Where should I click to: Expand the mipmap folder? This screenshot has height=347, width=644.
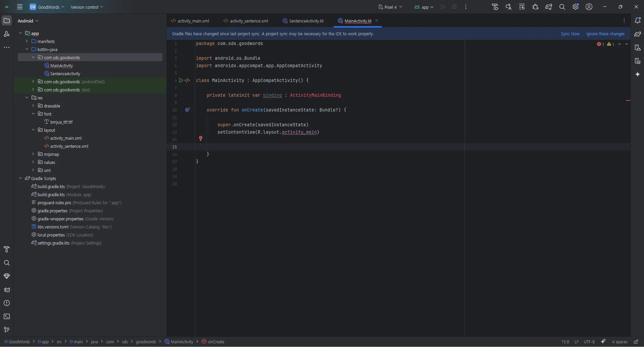(x=33, y=154)
